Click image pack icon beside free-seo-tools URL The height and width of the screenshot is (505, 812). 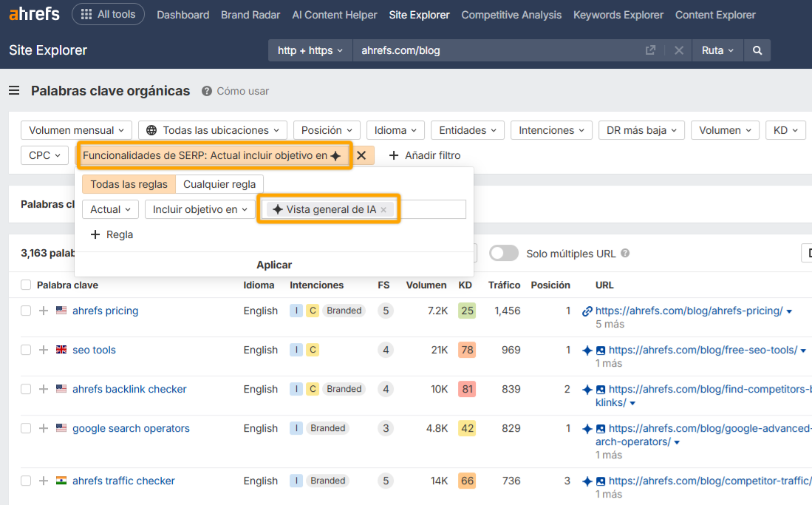pos(601,350)
